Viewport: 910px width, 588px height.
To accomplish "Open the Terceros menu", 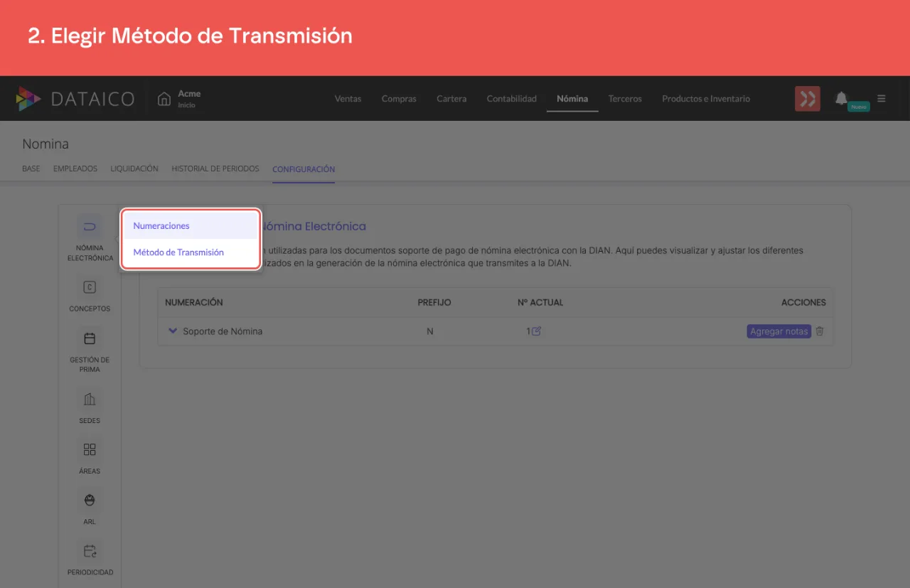I will [625, 99].
